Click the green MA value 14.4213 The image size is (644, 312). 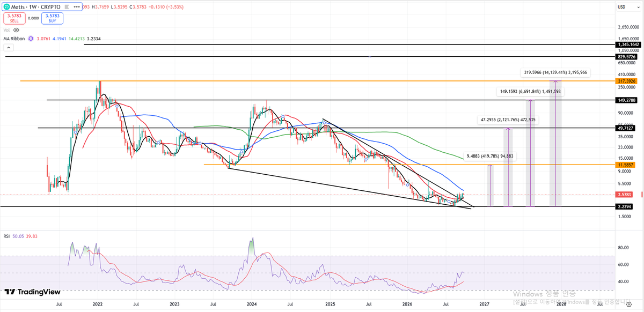[x=77, y=39]
